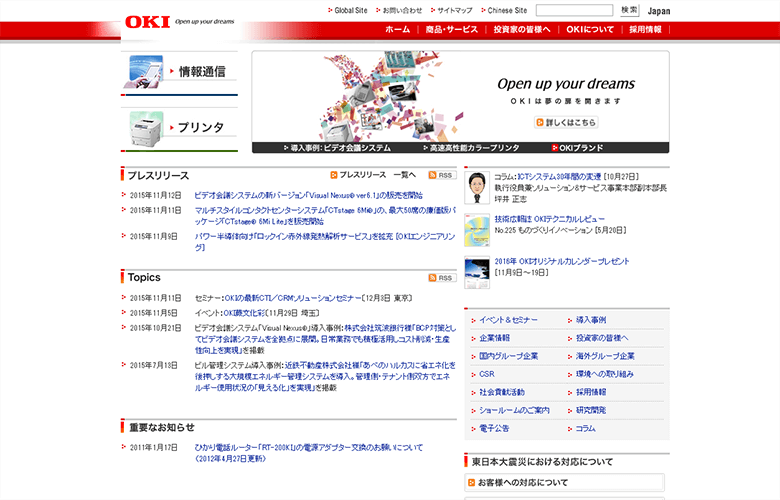Open the CTI/CRM solution seminar topic
The width and height of the screenshot is (780, 500).
tap(292, 298)
